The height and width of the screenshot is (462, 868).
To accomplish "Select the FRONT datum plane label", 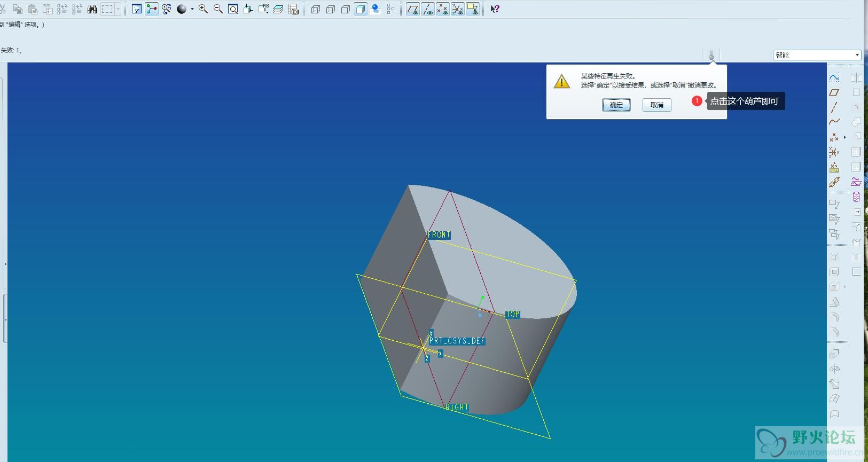I will coord(439,235).
